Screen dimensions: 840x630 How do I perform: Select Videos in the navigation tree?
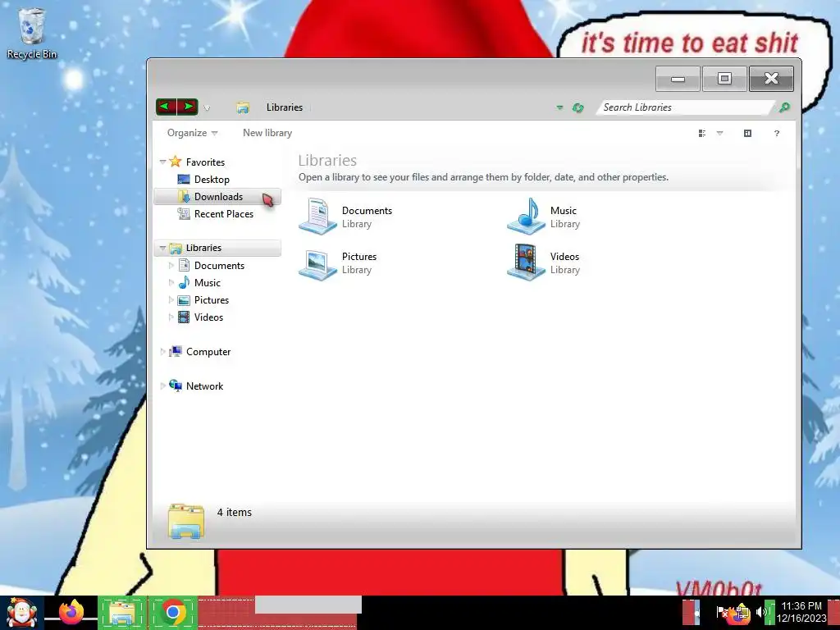pyautogui.click(x=208, y=317)
